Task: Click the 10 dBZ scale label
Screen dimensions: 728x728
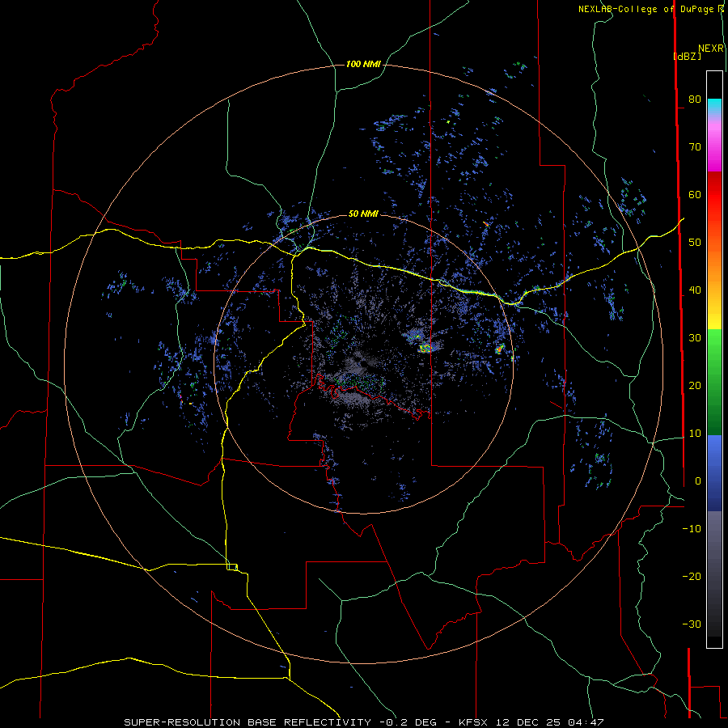Action: point(695,434)
